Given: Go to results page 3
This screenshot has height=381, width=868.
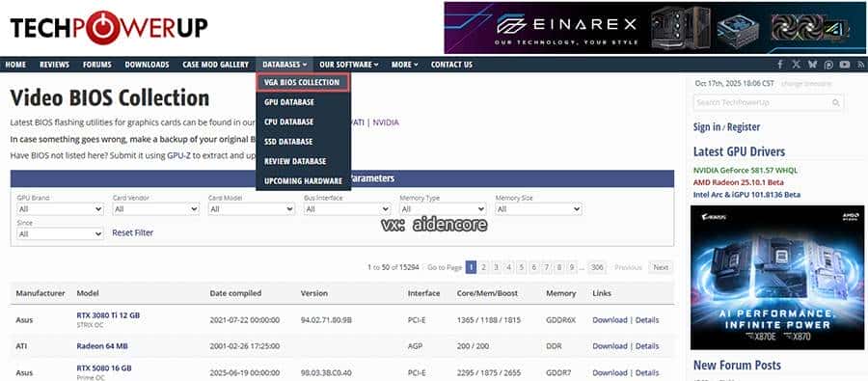Looking at the screenshot, I should pos(496,267).
